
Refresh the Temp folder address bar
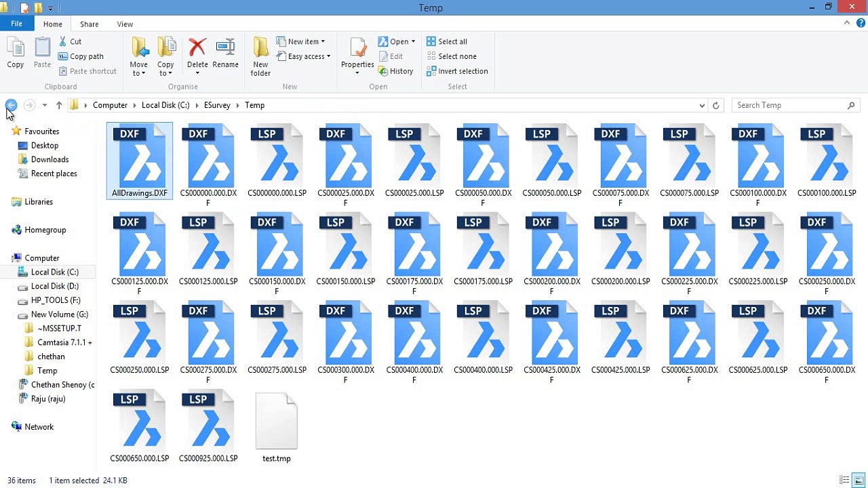(x=715, y=105)
